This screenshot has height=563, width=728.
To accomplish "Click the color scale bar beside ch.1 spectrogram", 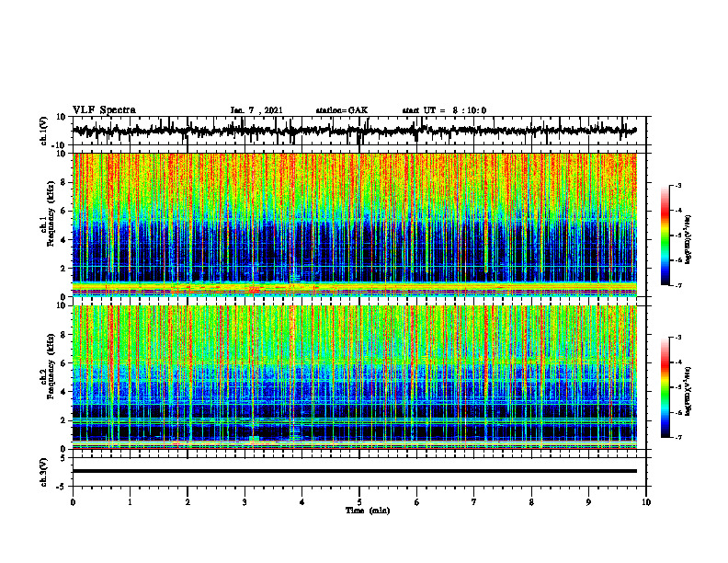I will tap(665, 236).
